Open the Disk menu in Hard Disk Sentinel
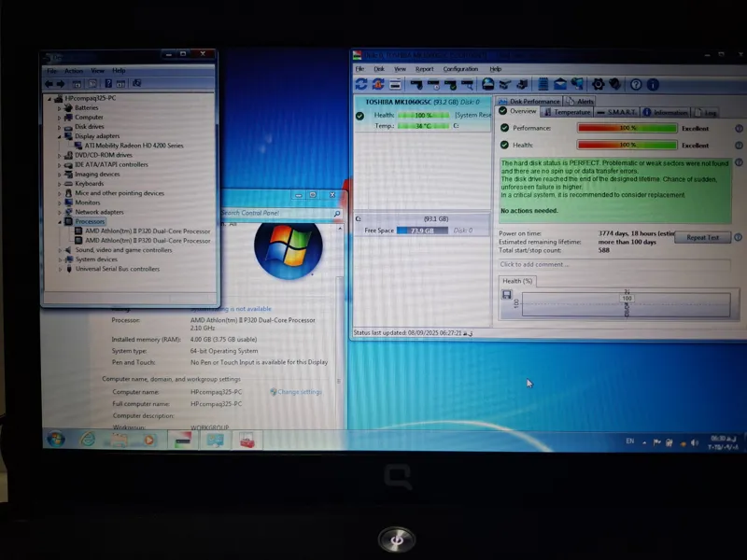This screenshot has width=747, height=560. pos(379,69)
